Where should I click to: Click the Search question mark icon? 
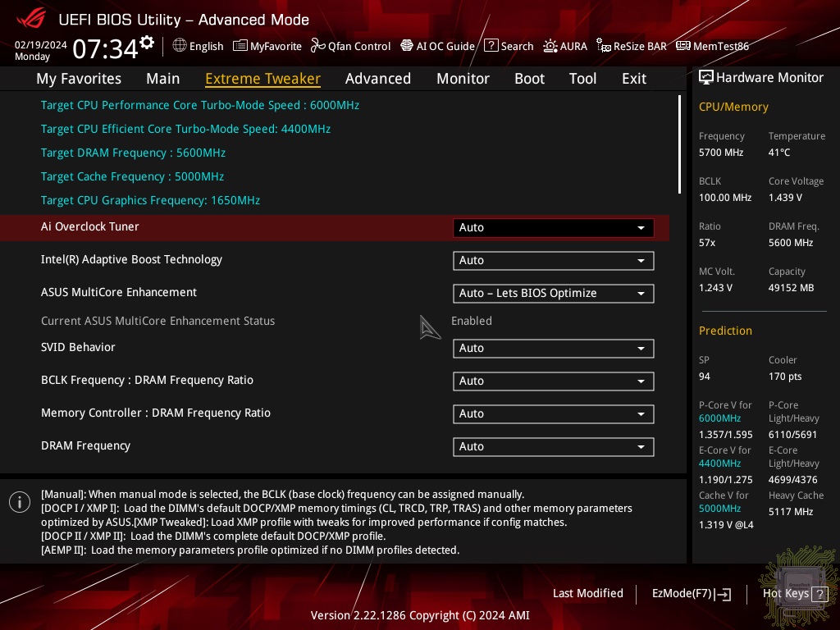(x=491, y=46)
